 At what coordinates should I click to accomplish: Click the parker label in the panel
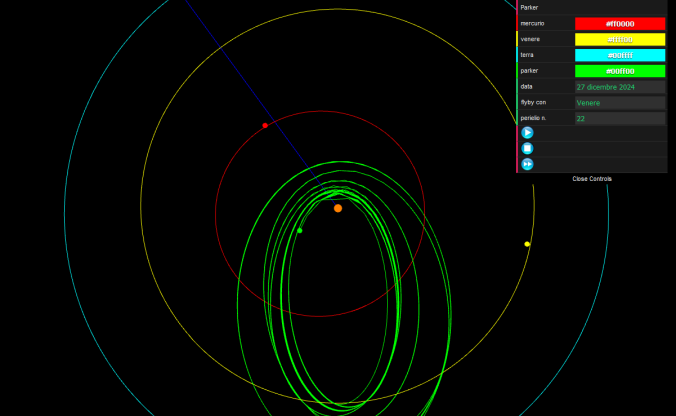[529, 71]
